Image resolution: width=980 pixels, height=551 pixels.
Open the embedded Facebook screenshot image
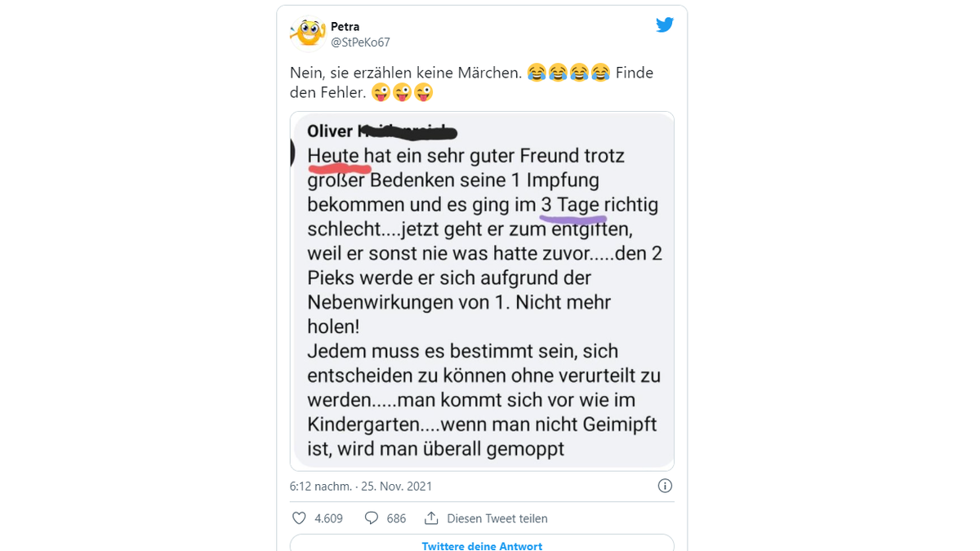483,290
